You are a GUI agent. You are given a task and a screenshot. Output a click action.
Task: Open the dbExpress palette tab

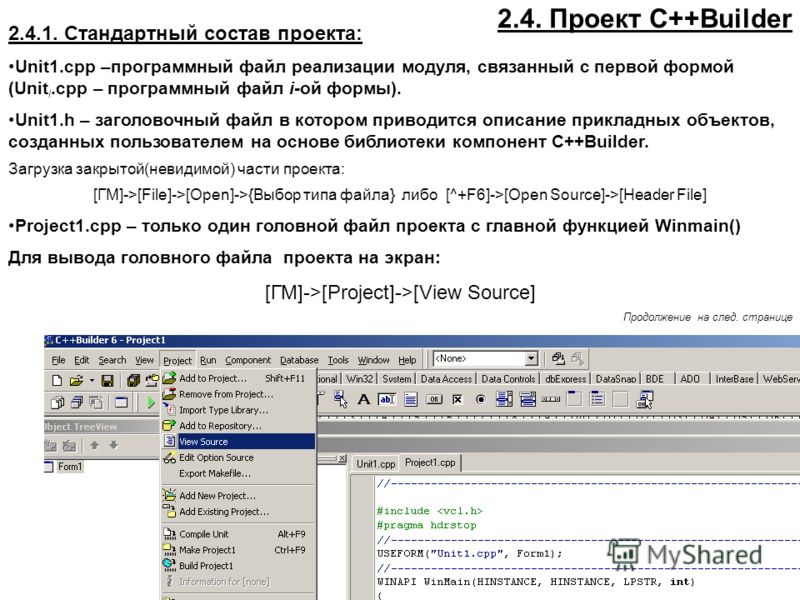click(565, 379)
